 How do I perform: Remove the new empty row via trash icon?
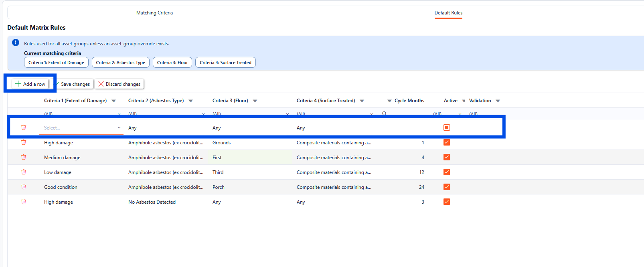[x=24, y=127]
